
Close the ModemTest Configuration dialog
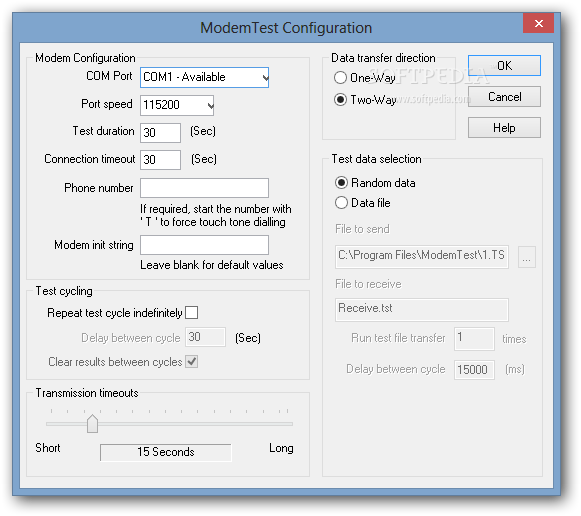[x=538, y=23]
